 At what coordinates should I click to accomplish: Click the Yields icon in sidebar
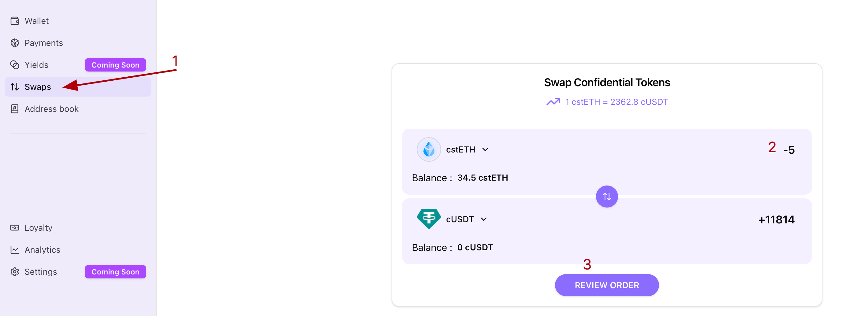pos(14,65)
